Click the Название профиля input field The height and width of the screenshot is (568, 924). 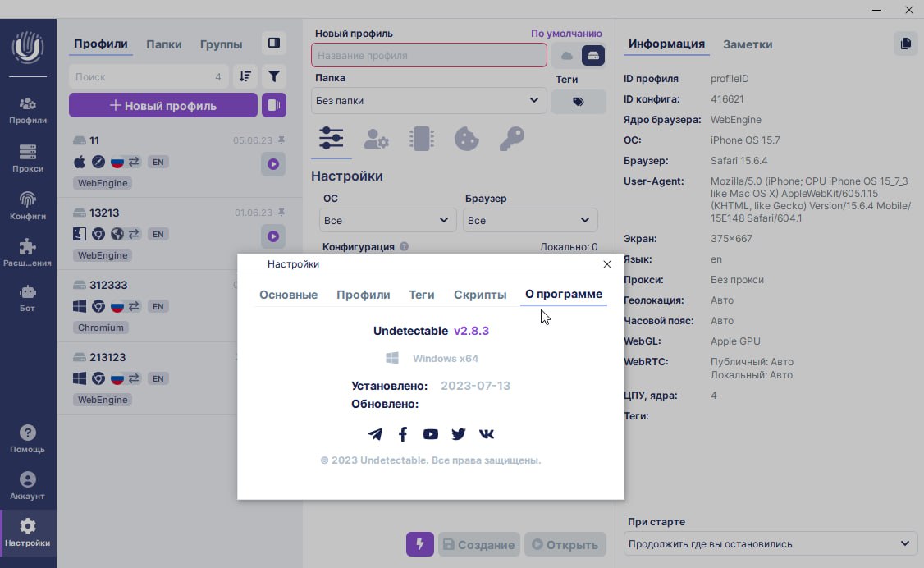(428, 55)
